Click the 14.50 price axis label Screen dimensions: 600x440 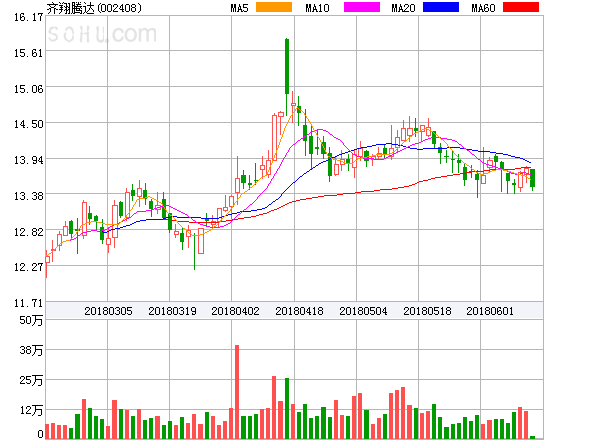click(28, 124)
